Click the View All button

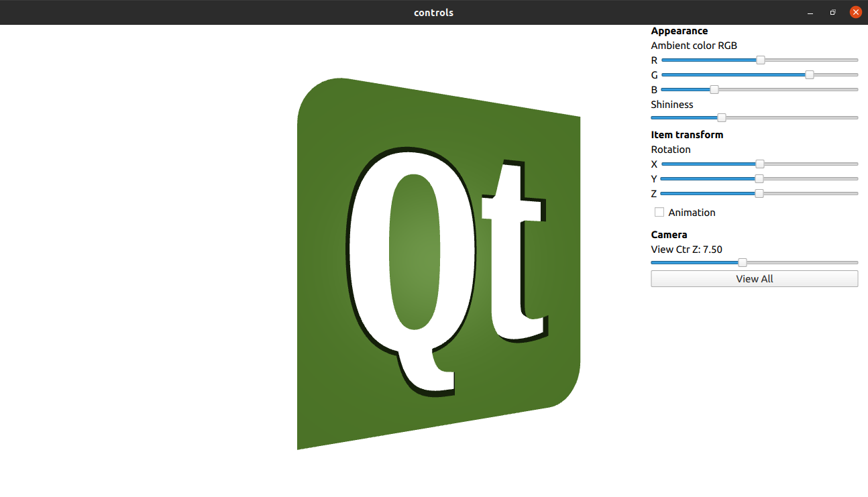[755, 279]
